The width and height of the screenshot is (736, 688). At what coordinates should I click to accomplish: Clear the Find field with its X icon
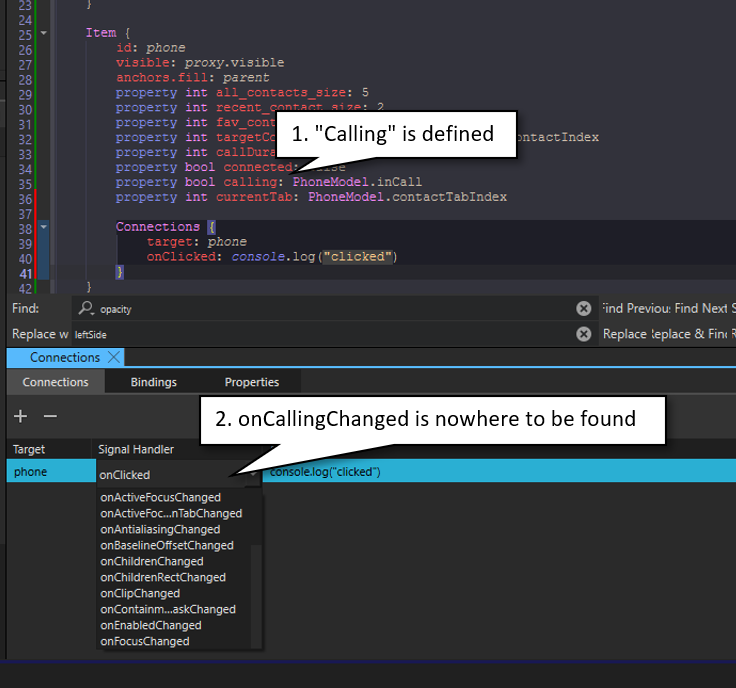583,308
